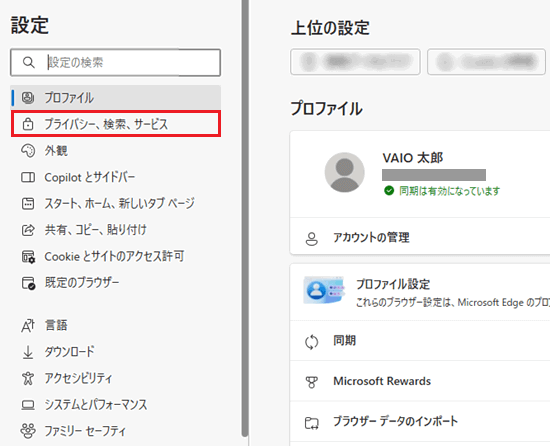This screenshot has height=446, width=550.
Task: Click the プロファイル設定 illustration
Action: pos(324,290)
